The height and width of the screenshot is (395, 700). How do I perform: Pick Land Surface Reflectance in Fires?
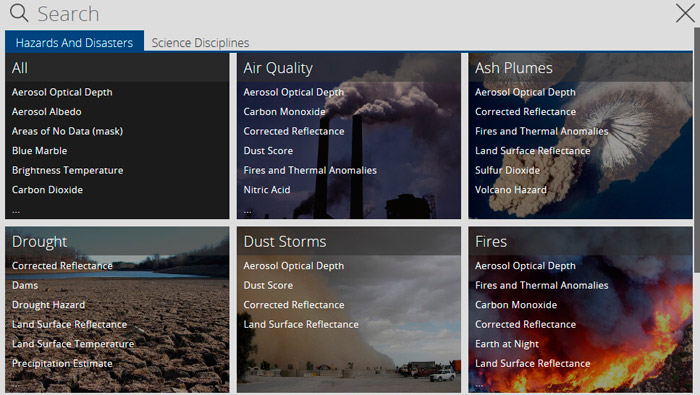coord(533,364)
